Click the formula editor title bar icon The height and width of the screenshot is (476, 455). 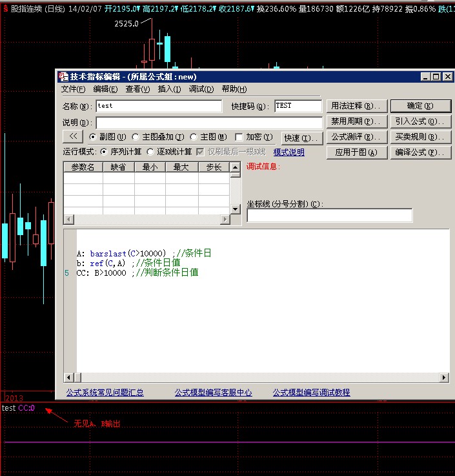point(64,76)
